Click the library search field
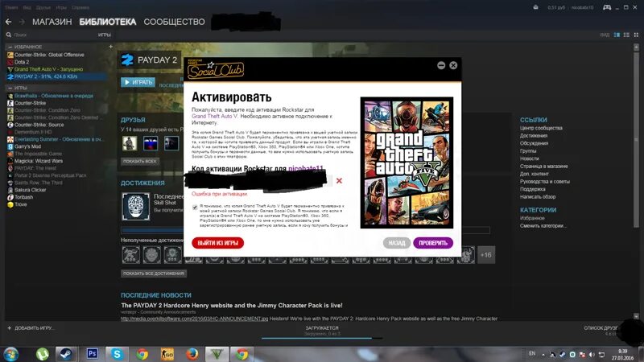 click(49, 35)
